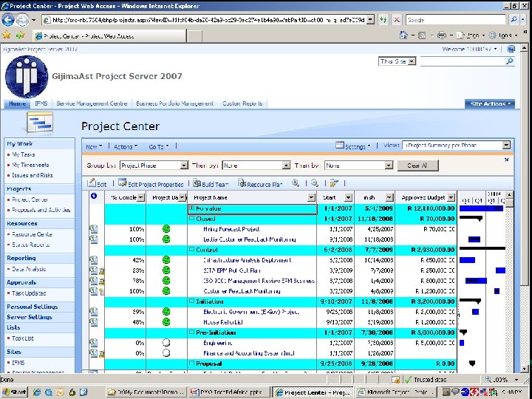Click the GijimaAst globe logo
The height and width of the screenshot is (399, 532).
tap(27, 77)
